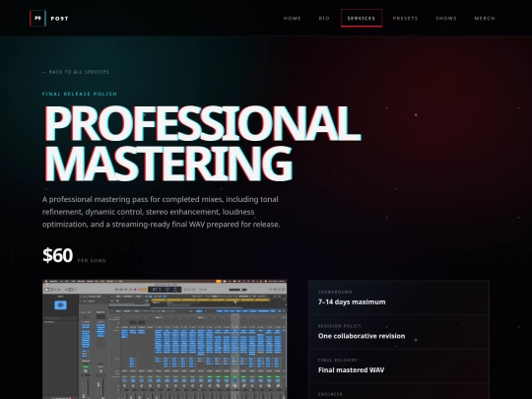Select the Services nav tab
This screenshot has height=399, width=532.
(x=362, y=19)
